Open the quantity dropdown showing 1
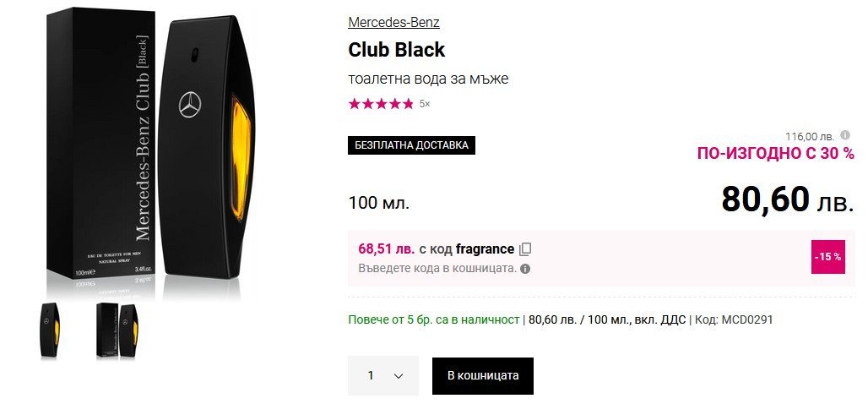Screen dimensions: 868x404 (x=383, y=375)
